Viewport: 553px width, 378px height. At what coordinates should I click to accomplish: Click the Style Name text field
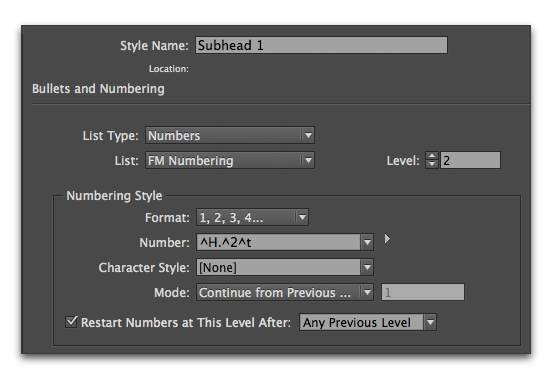tap(321, 45)
